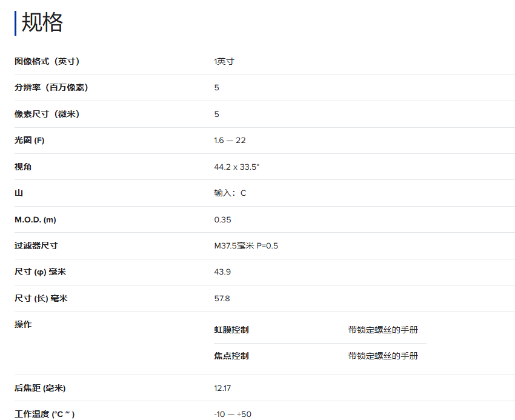Select the 43.9 diameter value

[x=222, y=272]
